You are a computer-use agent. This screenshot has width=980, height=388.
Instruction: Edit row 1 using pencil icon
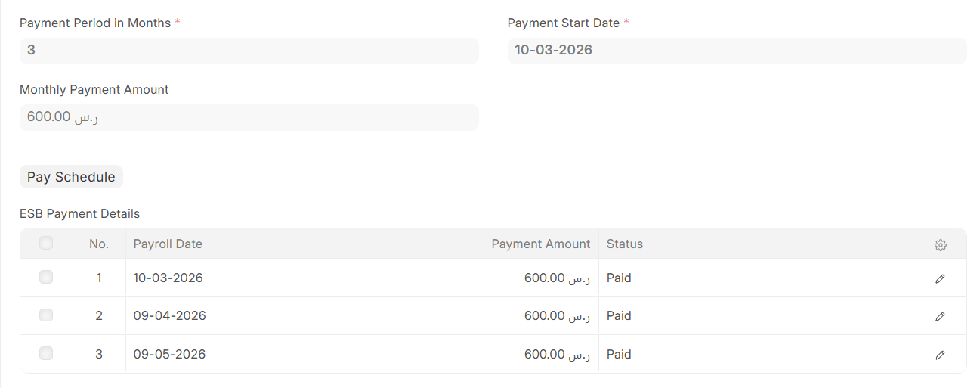[940, 278]
